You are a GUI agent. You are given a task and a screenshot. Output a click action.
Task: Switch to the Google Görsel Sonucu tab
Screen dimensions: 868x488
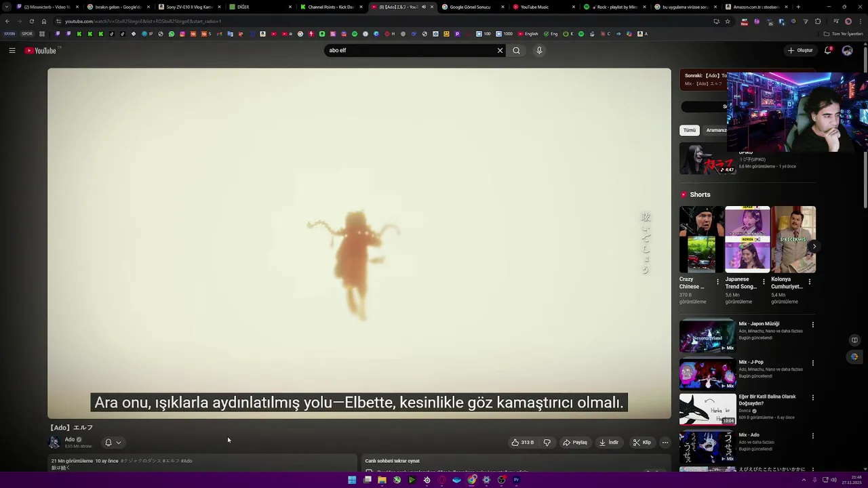click(x=472, y=7)
